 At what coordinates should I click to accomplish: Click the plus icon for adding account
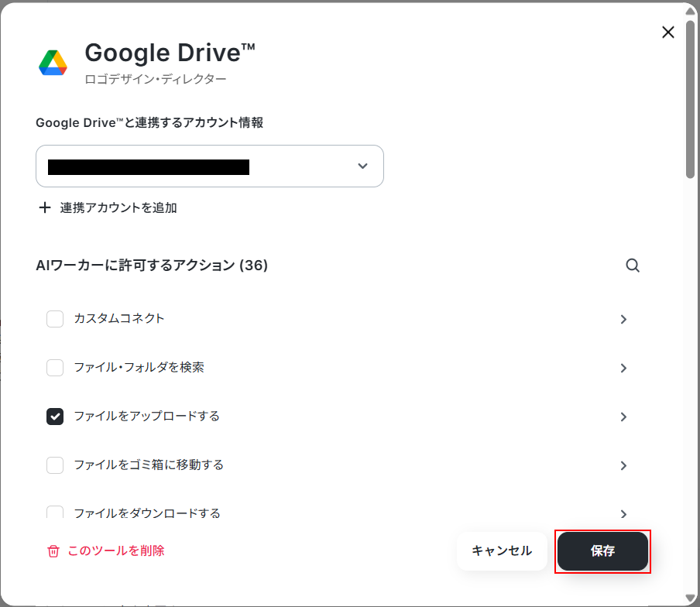(x=45, y=207)
